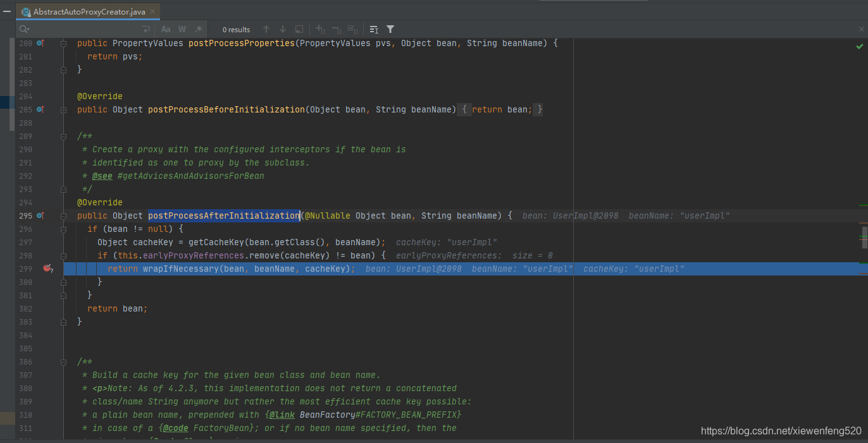Go to next occurrence down arrow
868x443 pixels.
[x=283, y=29]
